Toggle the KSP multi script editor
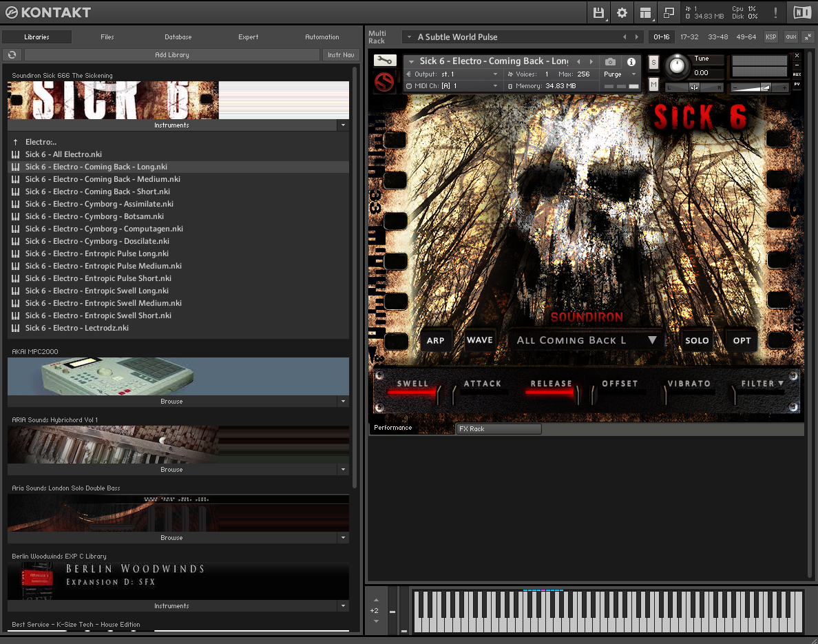This screenshot has width=818, height=644. 771,37
